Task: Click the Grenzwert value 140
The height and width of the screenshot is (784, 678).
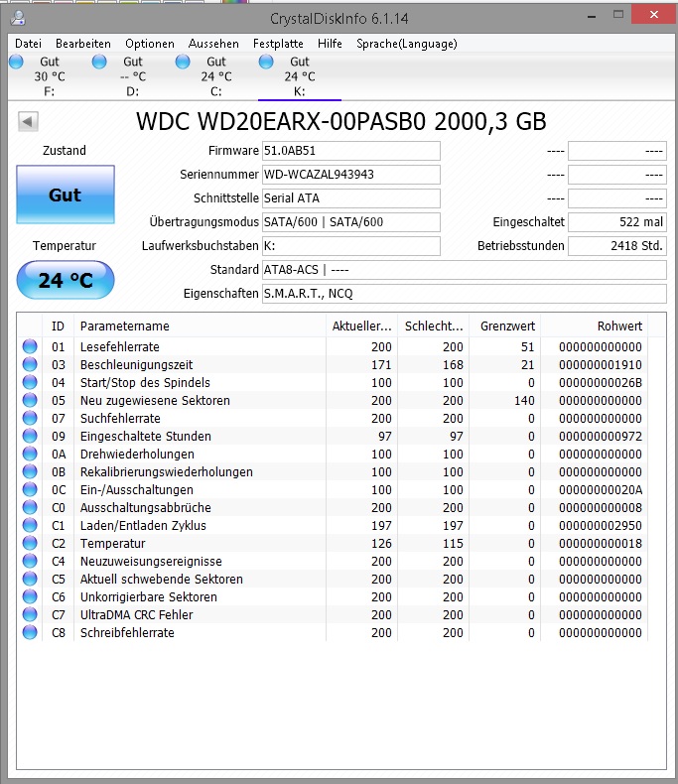Action: point(524,401)
